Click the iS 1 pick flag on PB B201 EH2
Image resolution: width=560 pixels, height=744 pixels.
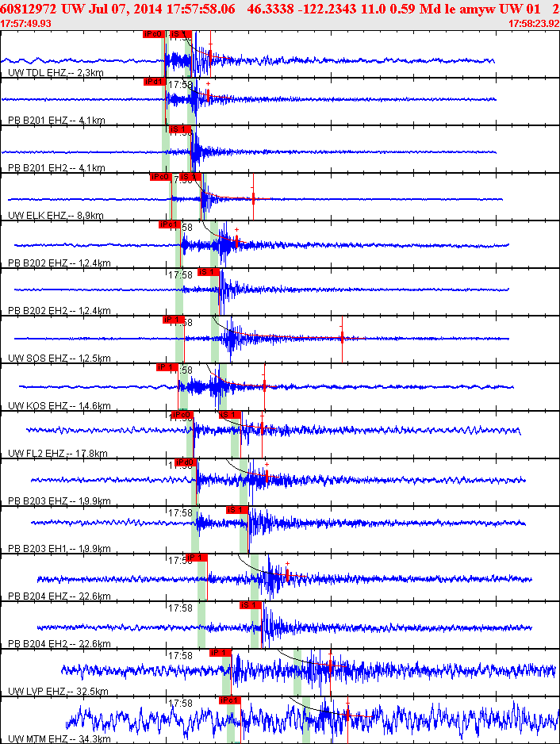click(180, 129)
